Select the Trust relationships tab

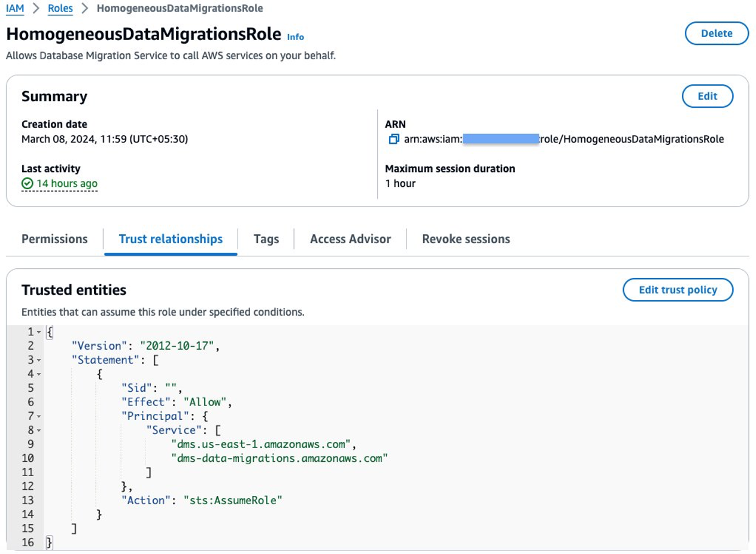171,239
